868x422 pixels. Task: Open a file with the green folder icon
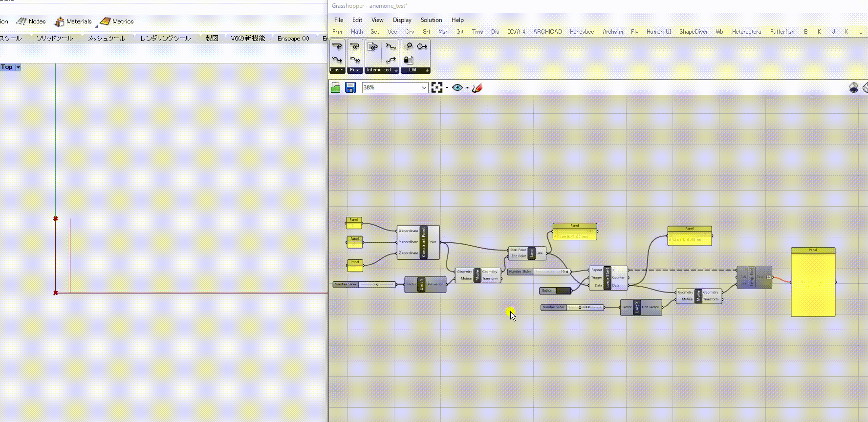(x=336, y=87)
